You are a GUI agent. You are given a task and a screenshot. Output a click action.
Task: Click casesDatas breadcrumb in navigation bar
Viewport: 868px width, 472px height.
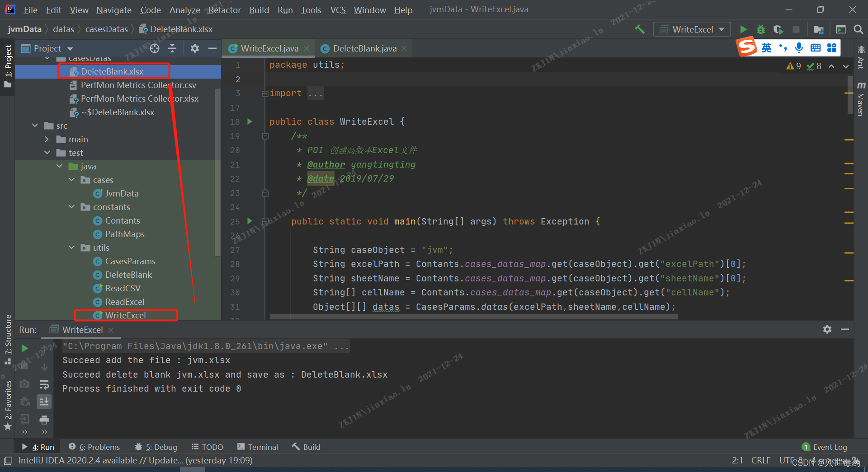click(106, 29)
